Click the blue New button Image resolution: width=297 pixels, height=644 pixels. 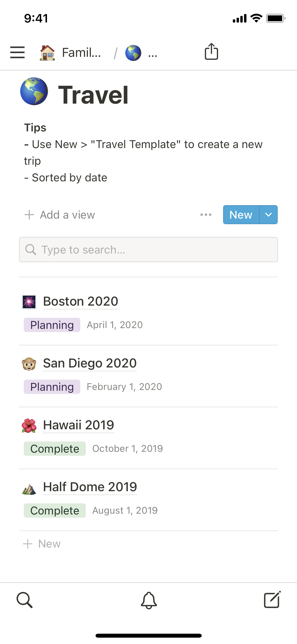(x=241, y=215)
